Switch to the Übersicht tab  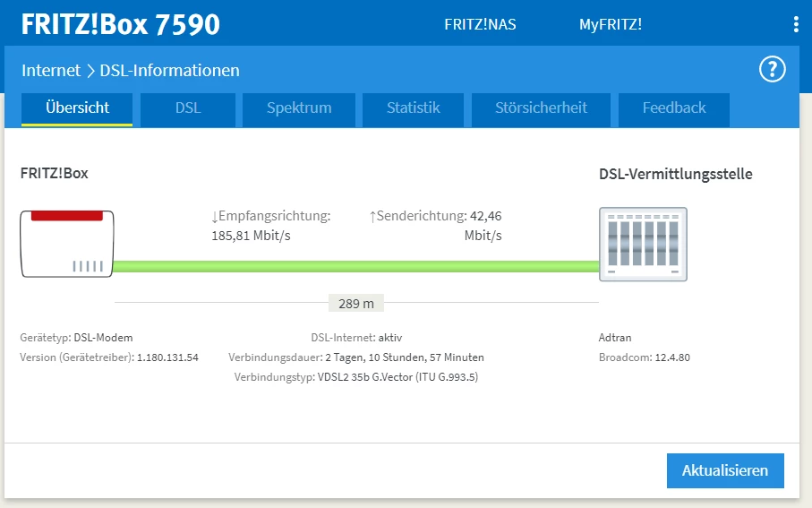tap(77, 109)
